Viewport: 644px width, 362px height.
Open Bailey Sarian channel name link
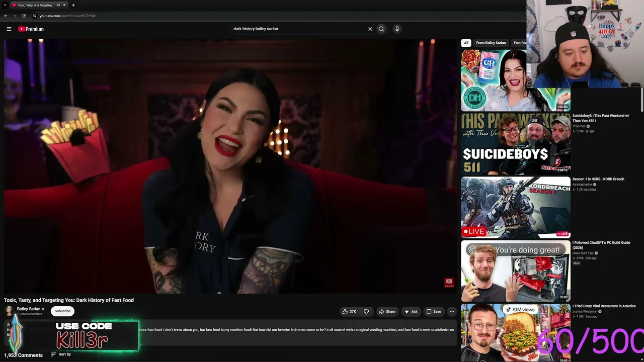pyautogui.click(x=29, y=309)
